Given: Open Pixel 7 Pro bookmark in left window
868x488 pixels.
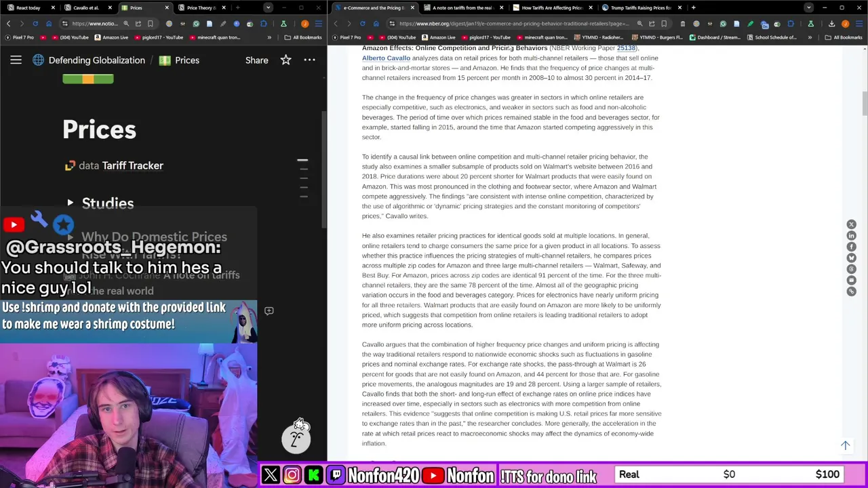Looking at the screenshot, I should tap(20, 37).
